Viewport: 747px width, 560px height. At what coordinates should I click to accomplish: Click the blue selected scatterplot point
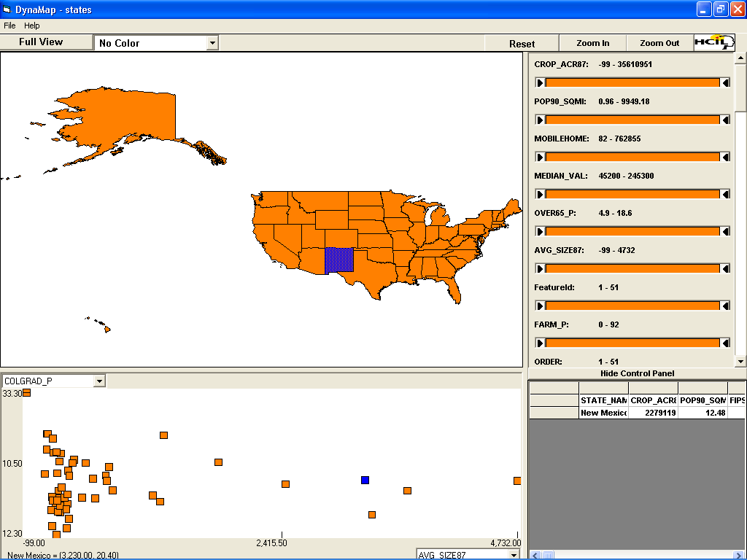pos(365,480)
